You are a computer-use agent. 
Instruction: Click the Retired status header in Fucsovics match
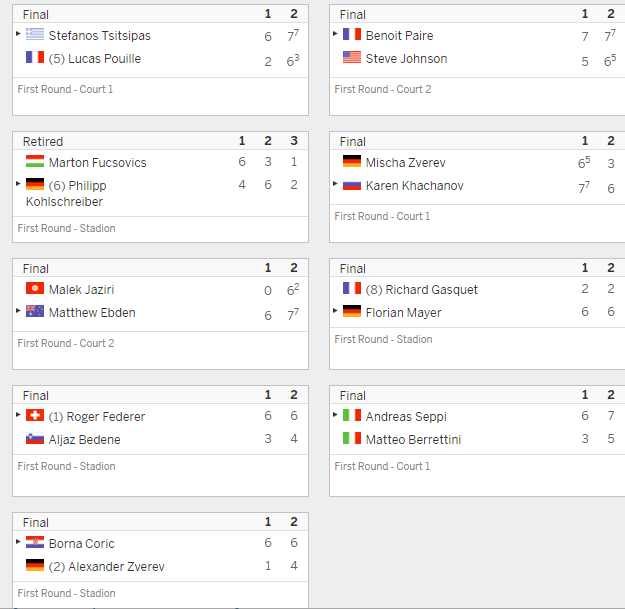click(x=43, y=141)
